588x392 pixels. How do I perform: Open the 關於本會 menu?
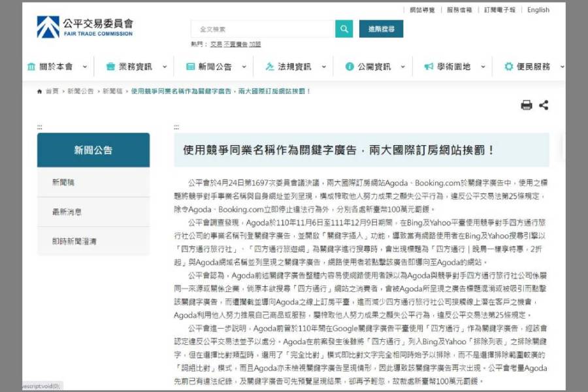(56, 67)
